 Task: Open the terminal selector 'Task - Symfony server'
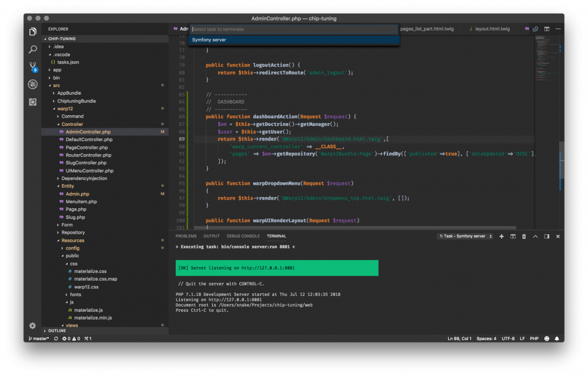[465, 236]
